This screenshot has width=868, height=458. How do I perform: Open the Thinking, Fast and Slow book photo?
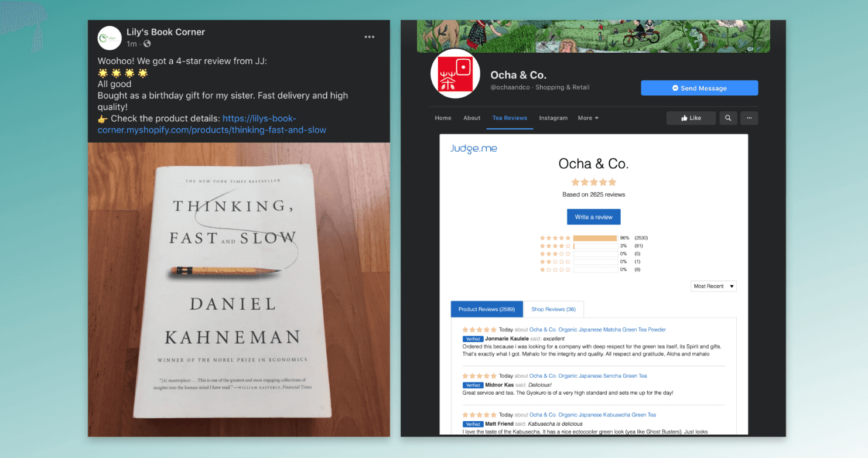(239, 289)
